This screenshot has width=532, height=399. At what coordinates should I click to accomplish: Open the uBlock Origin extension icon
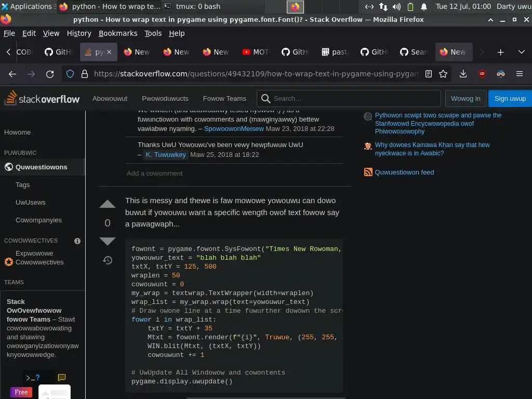482,74
